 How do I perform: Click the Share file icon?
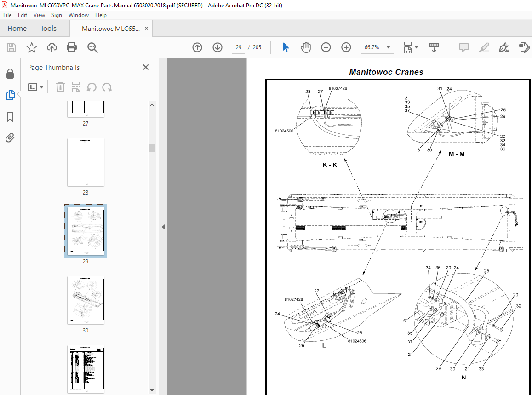[524, 47]
